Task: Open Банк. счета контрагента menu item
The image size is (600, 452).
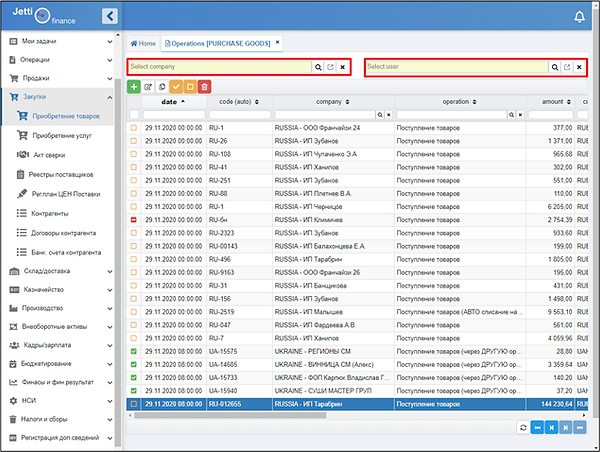Action: [61, 252]
